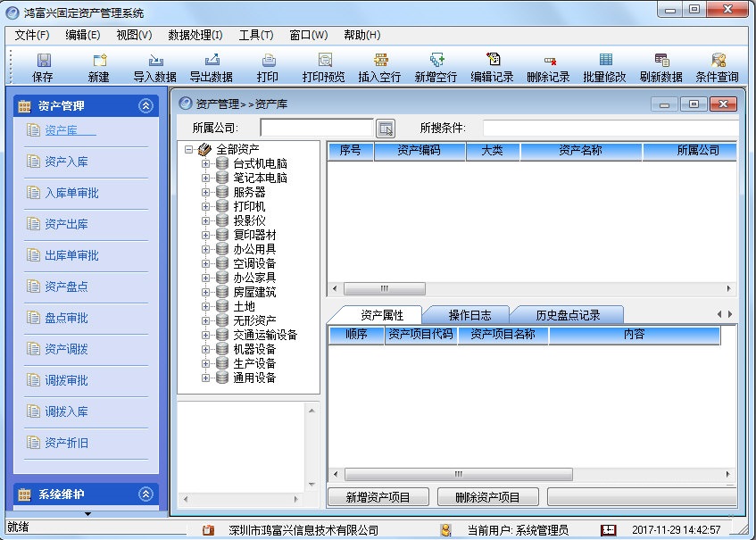Click the 新建 (New) toolbar icon

click(x=98, y=64)
